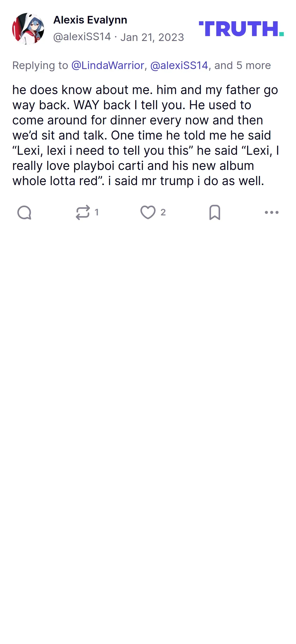Like the post with the heart icon
This screenshot has height=644, width=296.
[x=148, y=212]
